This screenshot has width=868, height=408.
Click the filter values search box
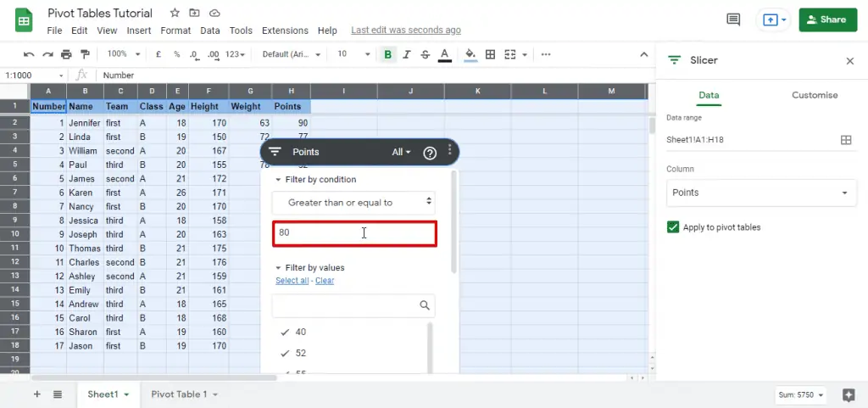[x=353, y=305]
